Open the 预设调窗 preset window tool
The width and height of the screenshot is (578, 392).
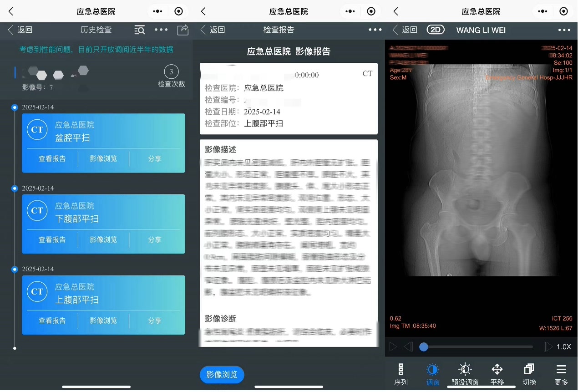(x=465, y=374)
